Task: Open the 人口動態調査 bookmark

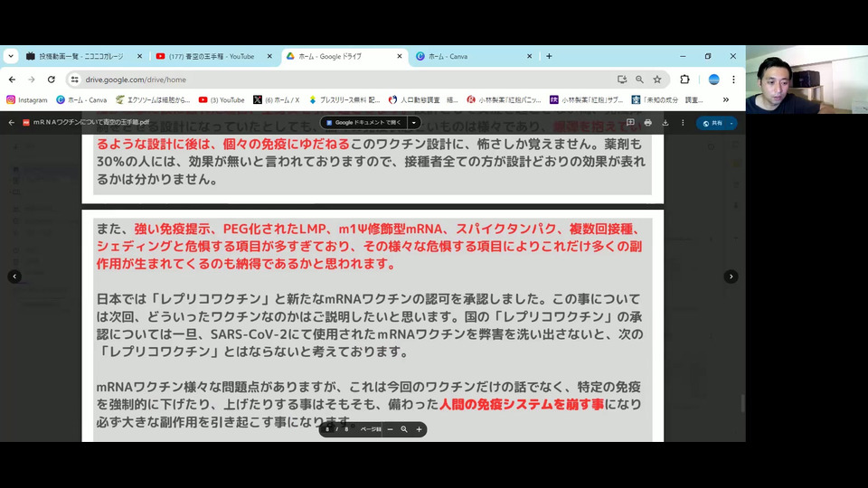Action: pos(423,100)
